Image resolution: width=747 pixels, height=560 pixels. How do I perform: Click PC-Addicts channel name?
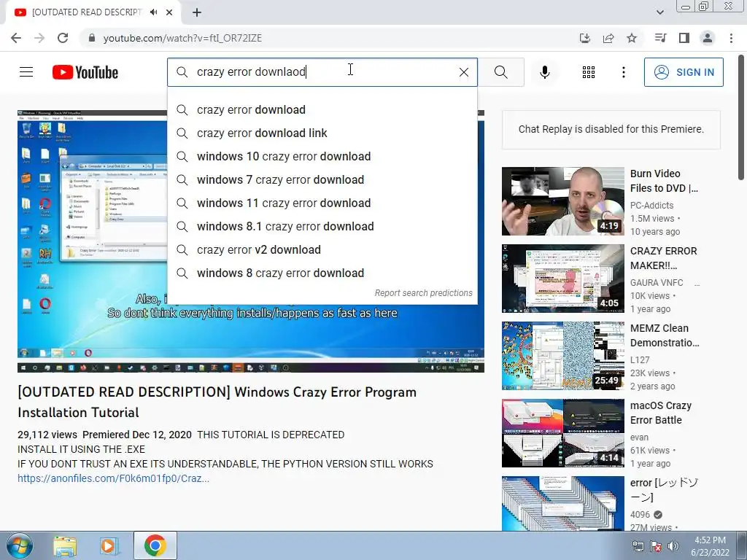pyautogui.click(x=651, y=205)
